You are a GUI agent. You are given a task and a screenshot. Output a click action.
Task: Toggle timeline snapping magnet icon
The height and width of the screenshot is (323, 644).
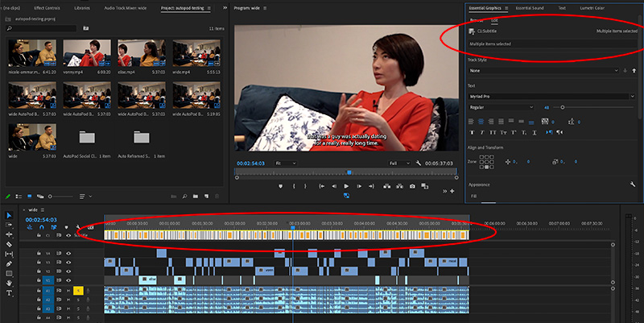[42, 227]
